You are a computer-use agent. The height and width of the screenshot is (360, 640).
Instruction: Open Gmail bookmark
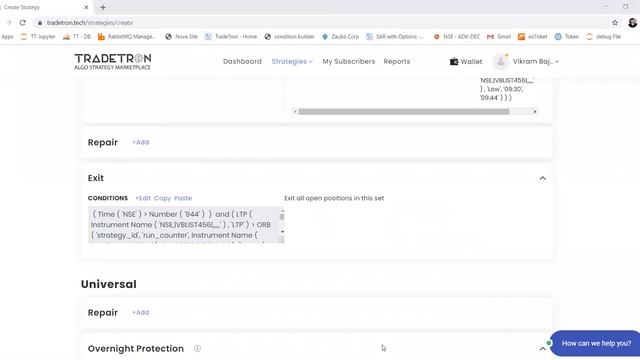pyautogui.click(x=499, y=37)
